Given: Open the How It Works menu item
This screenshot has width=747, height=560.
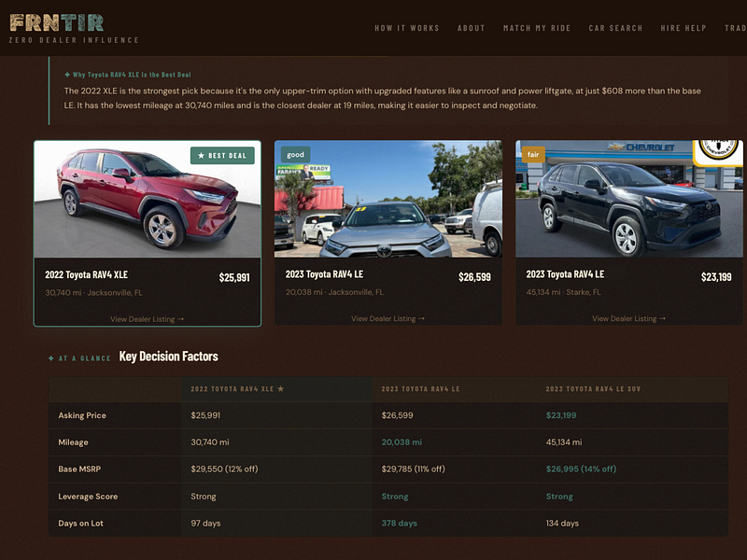Looking at the screenshot, I should tap(407, 28).
